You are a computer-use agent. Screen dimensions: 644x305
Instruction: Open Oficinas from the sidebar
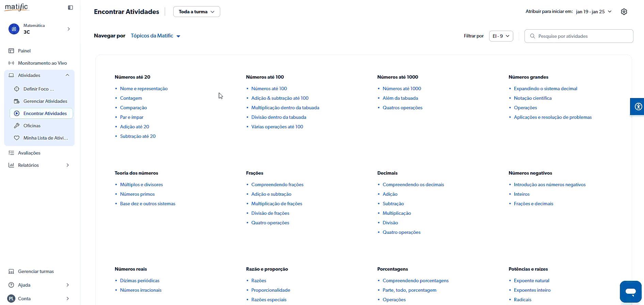32,126
